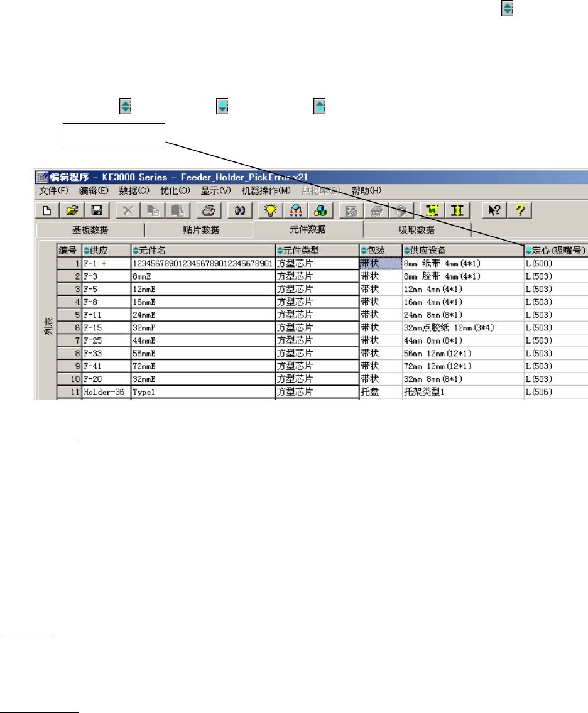This screenshot has height=713, width=588.
Task: Open find with binoculars icon
Action: pyautogui.click(x=239, y=210)
